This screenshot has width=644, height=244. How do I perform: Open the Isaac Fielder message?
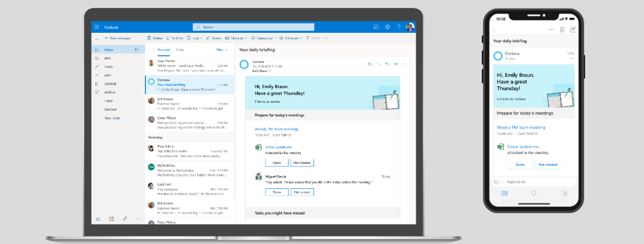click(x=190, y=66)
